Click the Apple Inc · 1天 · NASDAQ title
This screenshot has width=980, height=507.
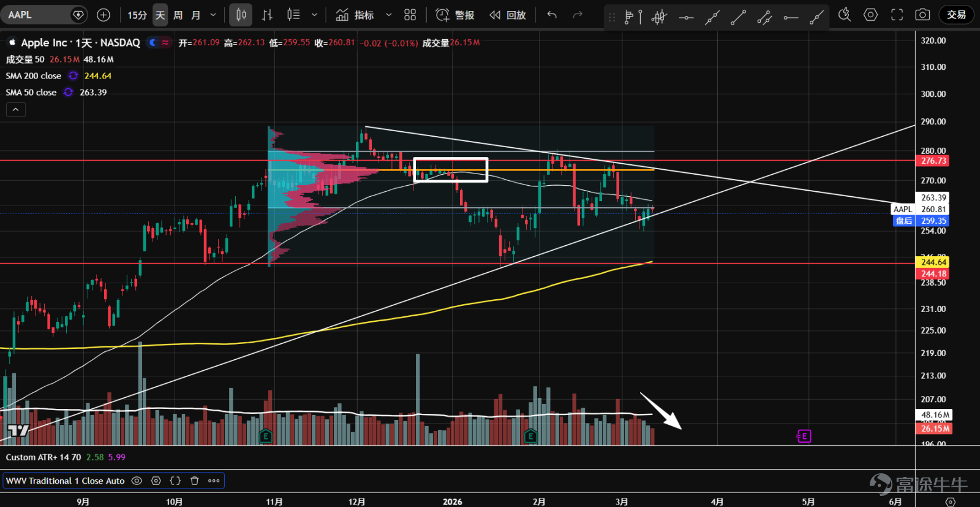click(80, 42)
